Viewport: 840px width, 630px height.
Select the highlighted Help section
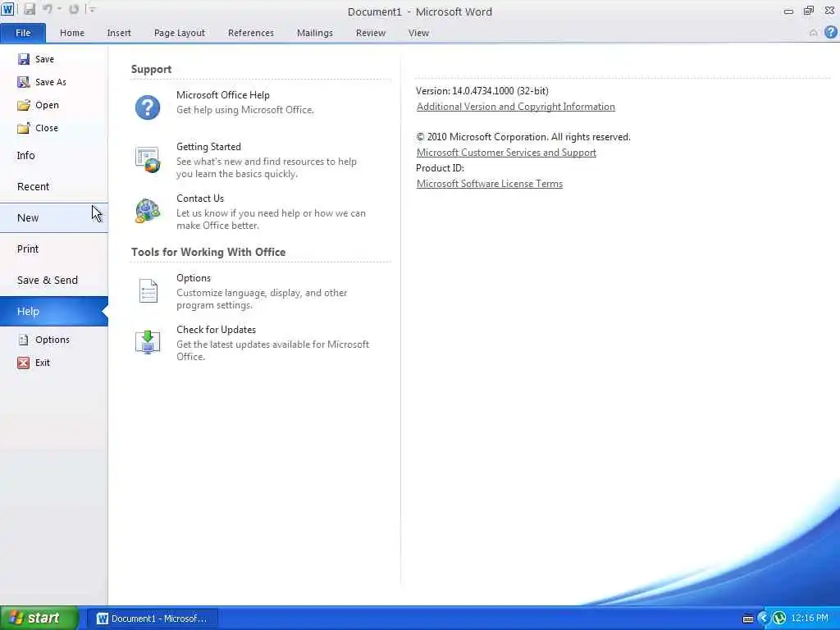53,311
